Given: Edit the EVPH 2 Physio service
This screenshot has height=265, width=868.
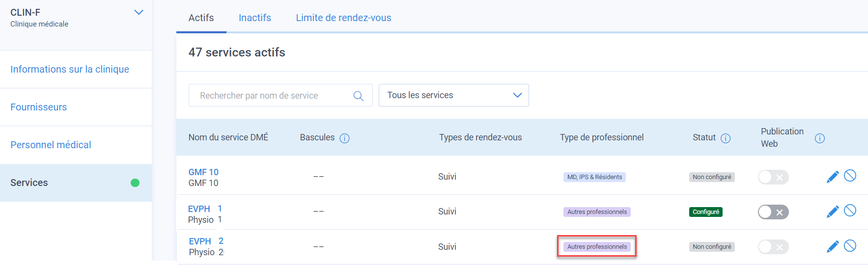Looking at the screenshot, I should tap(833, 246).
